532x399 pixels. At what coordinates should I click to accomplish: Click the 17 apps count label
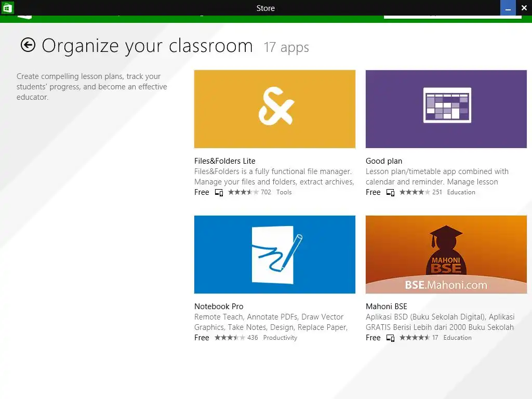tap(286, 47)
